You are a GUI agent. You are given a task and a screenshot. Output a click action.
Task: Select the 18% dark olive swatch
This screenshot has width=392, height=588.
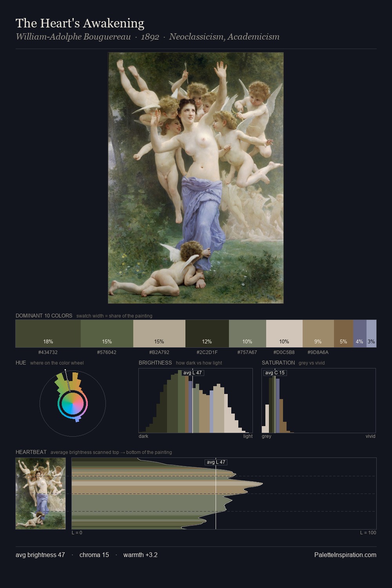pyautogui.click(x=48, y=334)
